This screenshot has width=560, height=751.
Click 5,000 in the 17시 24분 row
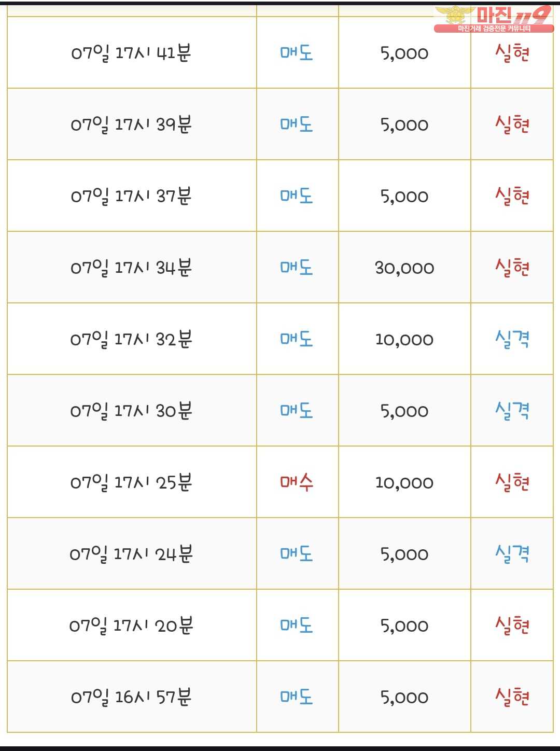404,554
